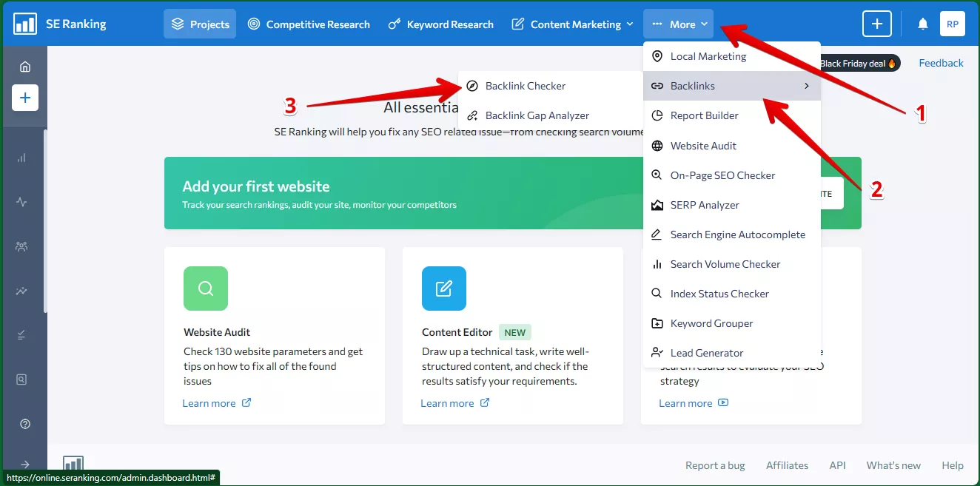Choose Backlink Checker from submenu
This screenshot has width=980, height=486.
551,86
